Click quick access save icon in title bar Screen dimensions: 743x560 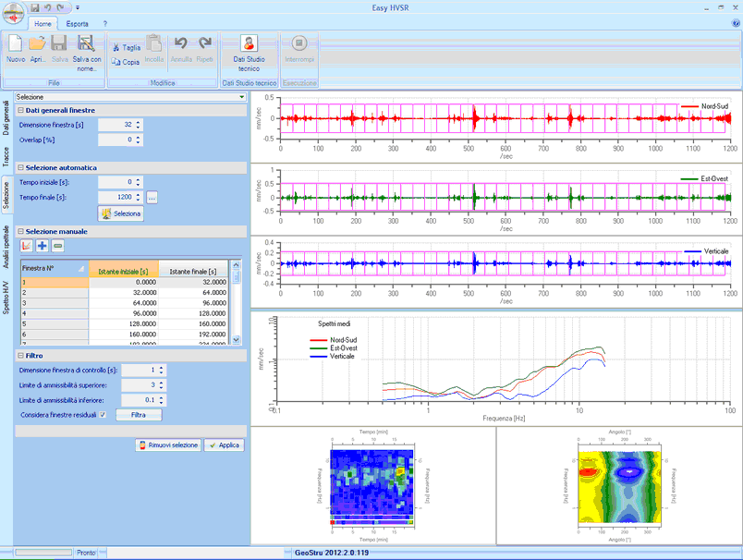click(x=34, y=7)
